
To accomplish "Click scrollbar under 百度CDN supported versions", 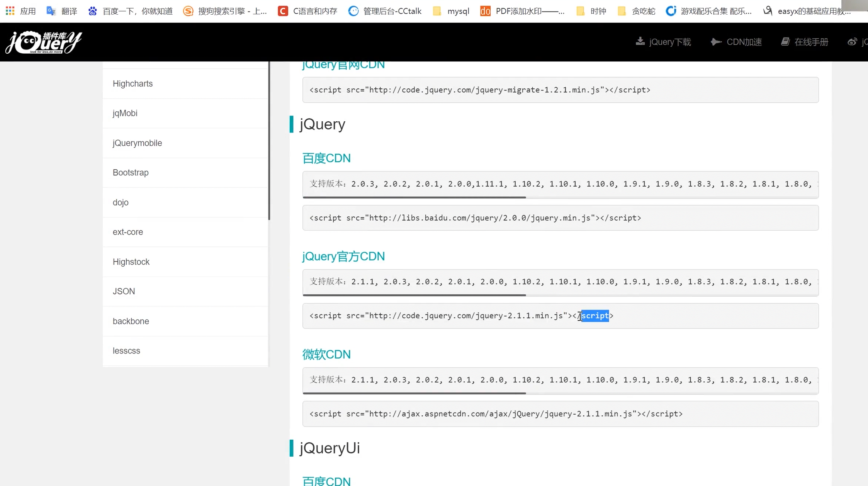I will coord(414,197).
